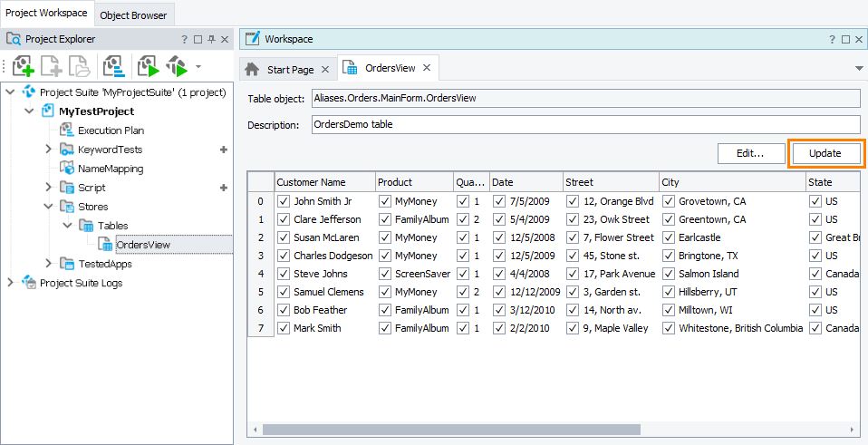
Task: Open the workspace tab list dropdown arrow
Action: pyautogui.click(x=858, y=69)
